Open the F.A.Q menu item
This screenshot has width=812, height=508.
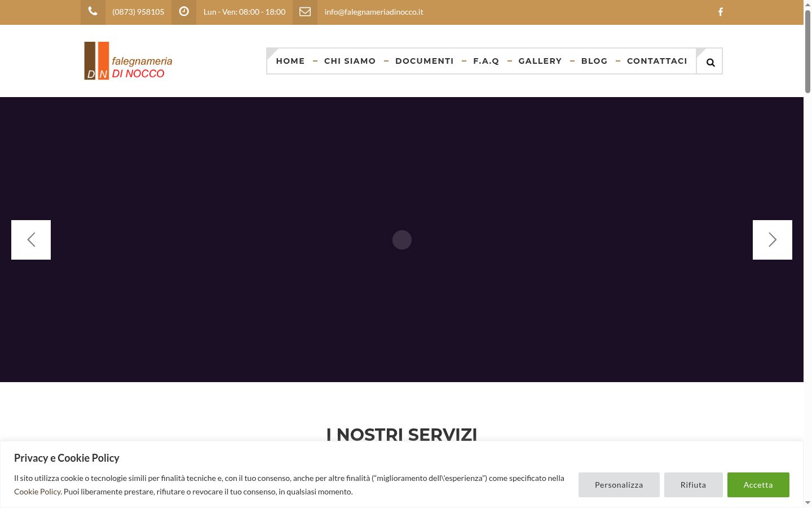tap(486, 61)
